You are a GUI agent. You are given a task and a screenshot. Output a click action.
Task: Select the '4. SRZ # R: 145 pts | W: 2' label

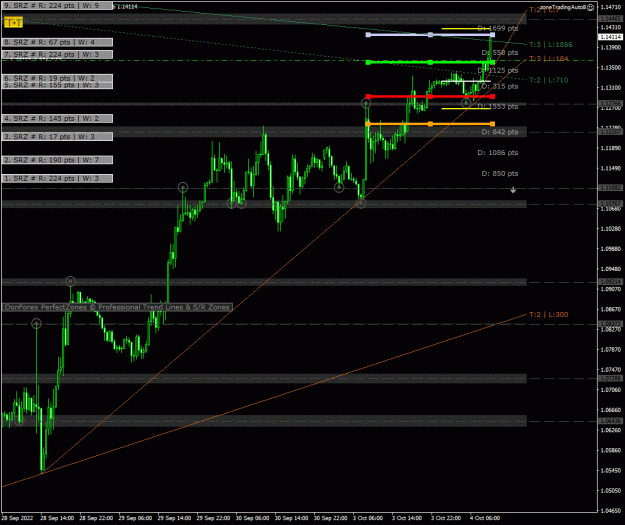pos(57,118)
